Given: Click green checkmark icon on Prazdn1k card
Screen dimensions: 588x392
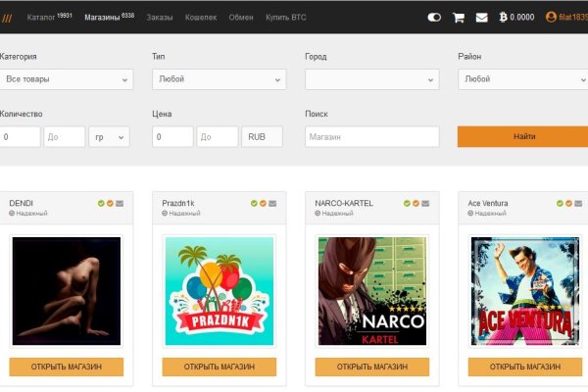Looking at the screenshot, I should coord(253,204).
